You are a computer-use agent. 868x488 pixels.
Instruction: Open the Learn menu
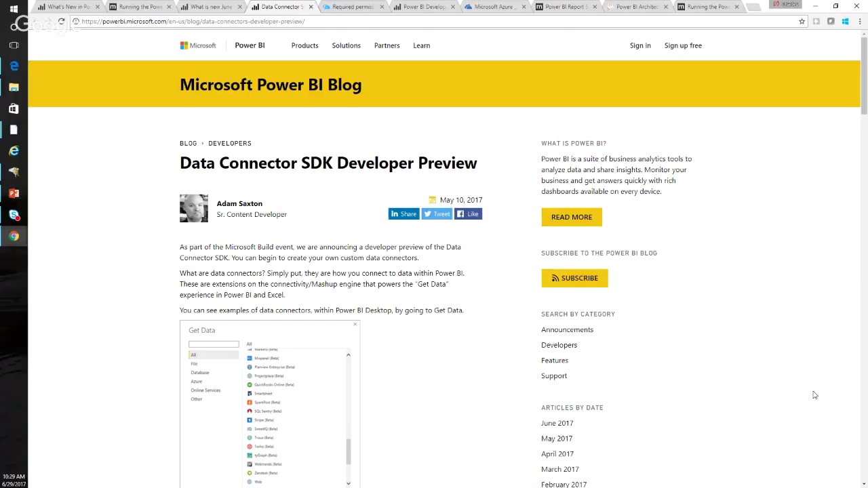(x=421, y=45)
